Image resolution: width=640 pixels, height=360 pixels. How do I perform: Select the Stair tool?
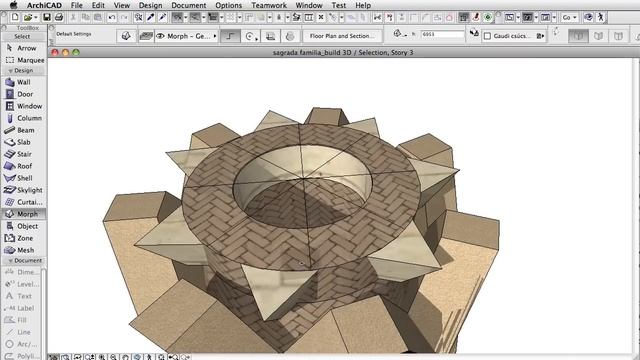[24, 154]
